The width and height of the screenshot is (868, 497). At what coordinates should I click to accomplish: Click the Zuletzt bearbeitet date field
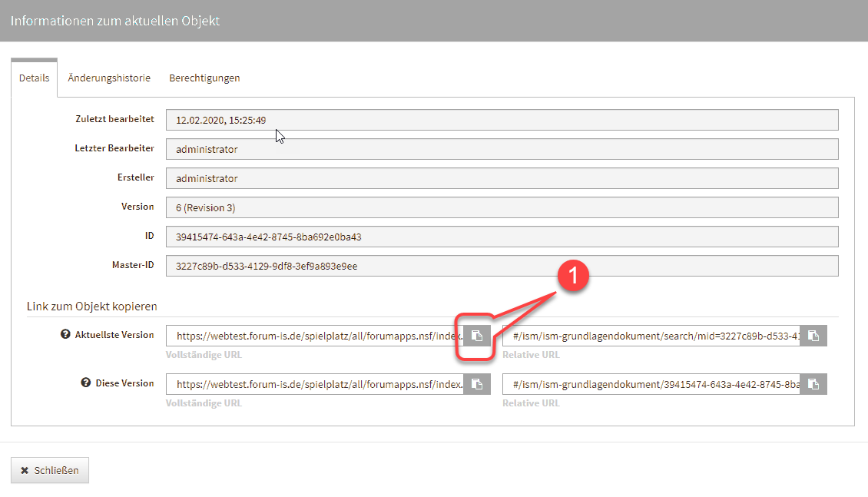[502, 120]
